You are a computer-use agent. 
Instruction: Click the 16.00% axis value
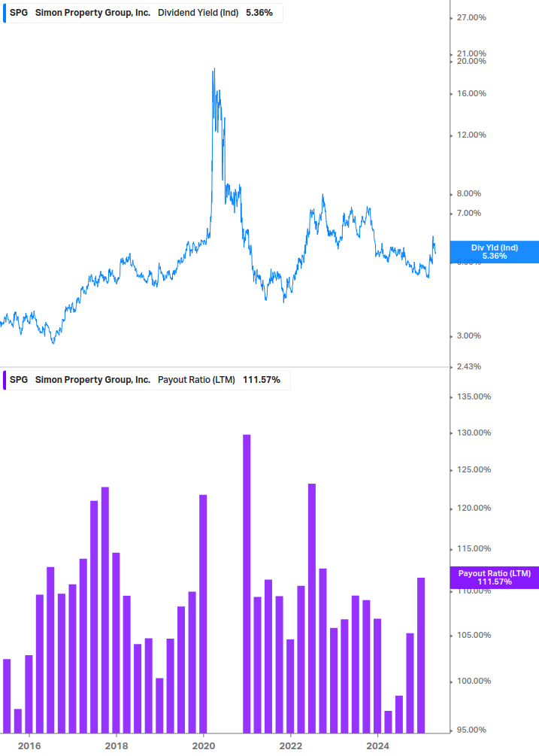click(x=471, y=93)
